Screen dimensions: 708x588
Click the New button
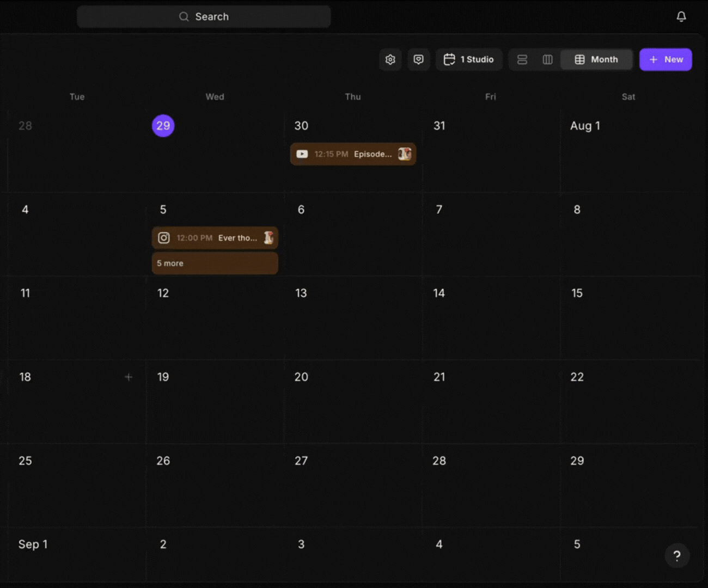click(x=666, y=59)
